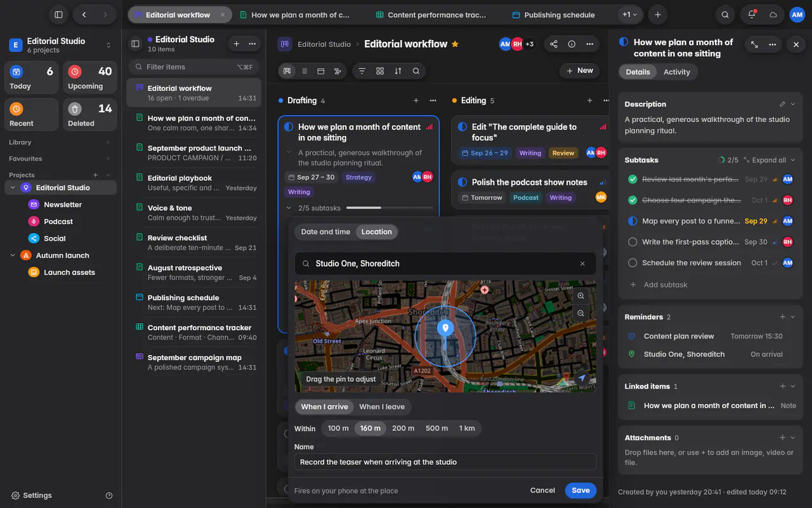The image size is (812, 508).
Task: Clear the Studio One, Shoreditch search field
Action: coord(582,264)
